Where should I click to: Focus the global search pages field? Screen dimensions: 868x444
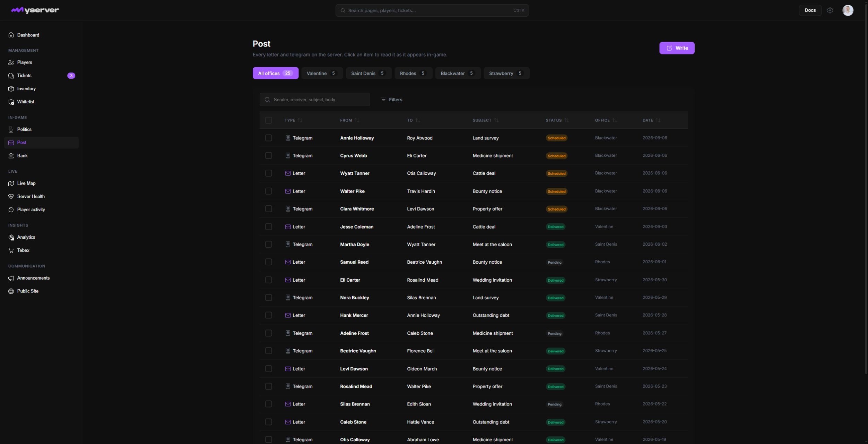tap(432, 10)
